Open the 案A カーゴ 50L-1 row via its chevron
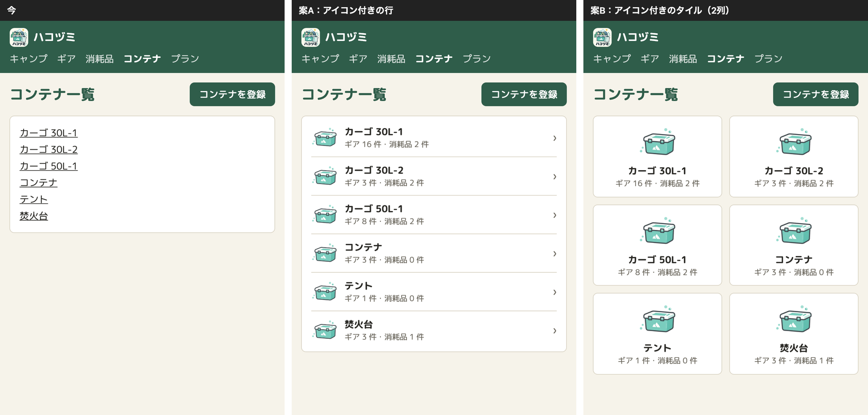The width and height of the screenshot is (868, 415). pos(555,215)
